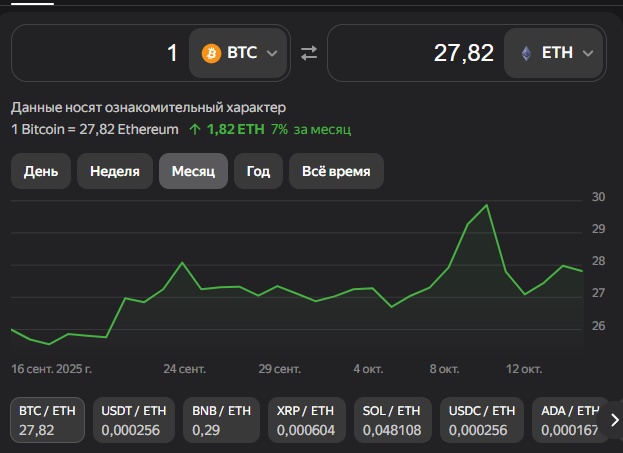Select the День period tab
The width and height of the screenshot is (623, 453).
41,171
